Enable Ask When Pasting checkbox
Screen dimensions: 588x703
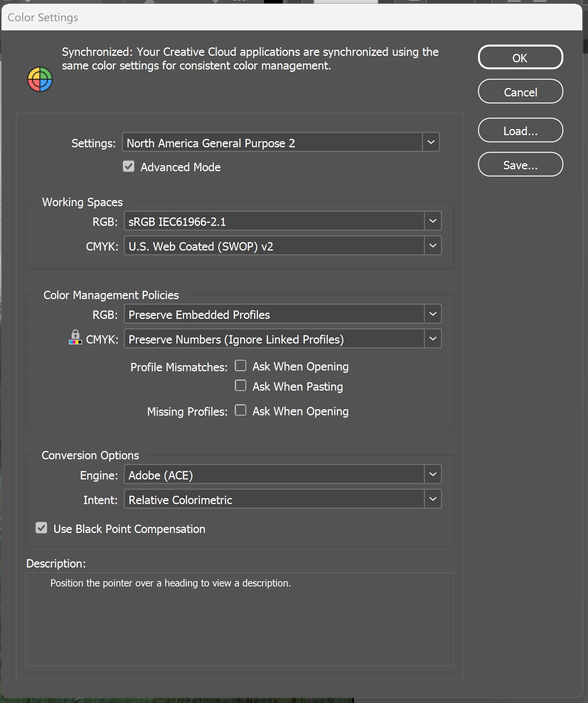tap(241, 386)
